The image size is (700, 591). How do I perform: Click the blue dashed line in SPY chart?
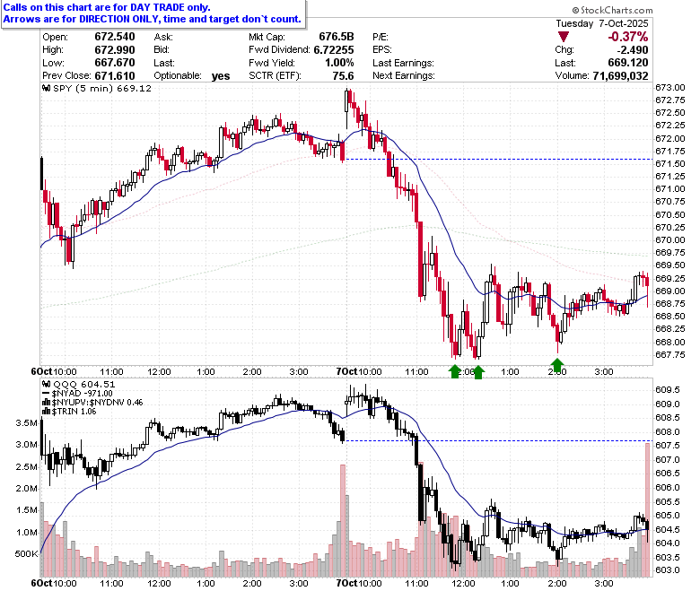499,160
